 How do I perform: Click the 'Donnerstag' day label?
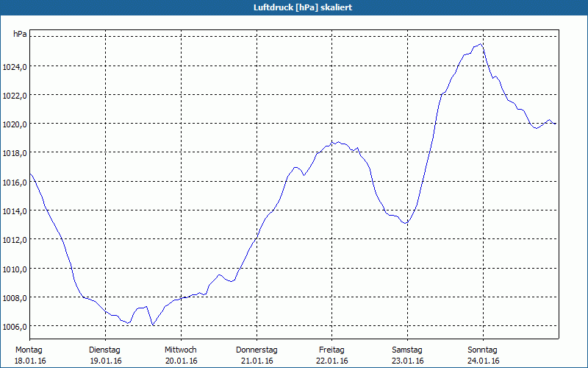click(257, 350)
